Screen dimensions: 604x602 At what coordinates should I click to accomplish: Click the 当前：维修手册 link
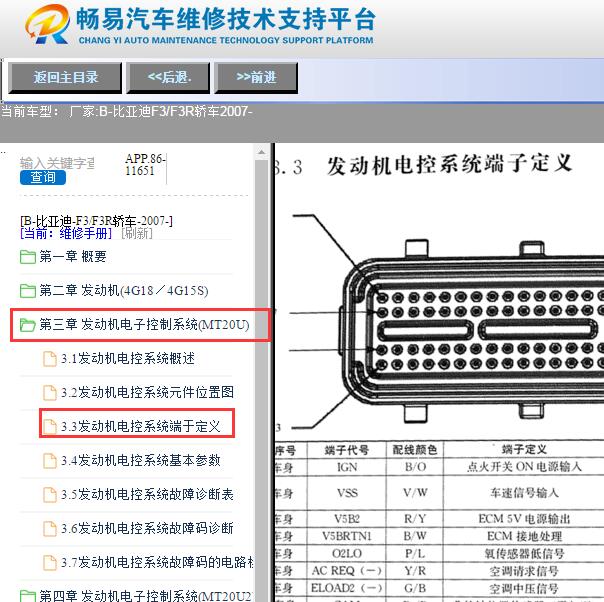pos(66,233)
